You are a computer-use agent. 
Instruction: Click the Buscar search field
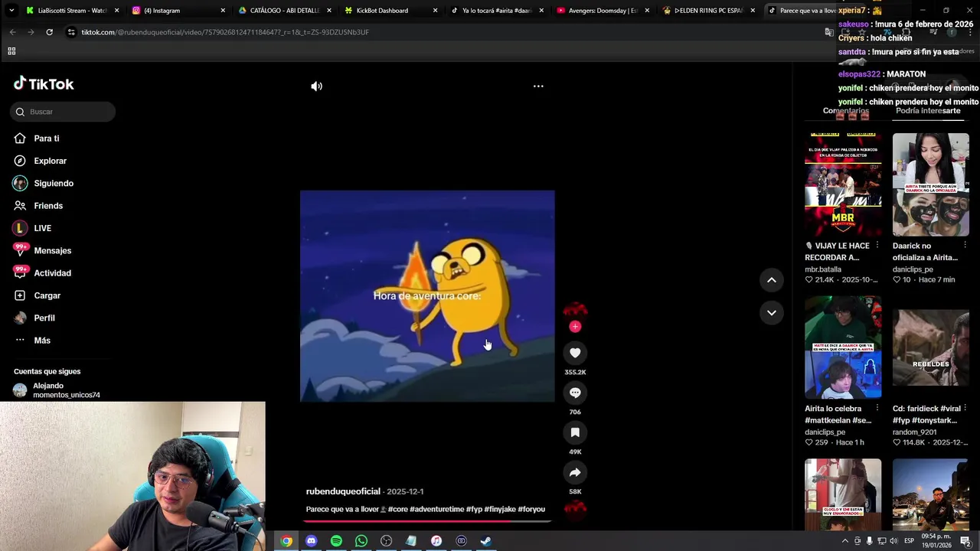pos(64,112)
